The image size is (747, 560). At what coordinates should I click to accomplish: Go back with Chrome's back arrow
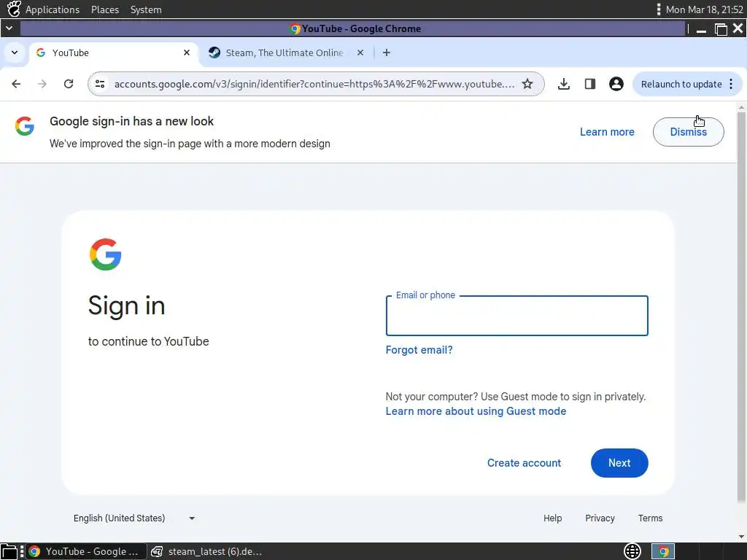(x=16, y=85)
